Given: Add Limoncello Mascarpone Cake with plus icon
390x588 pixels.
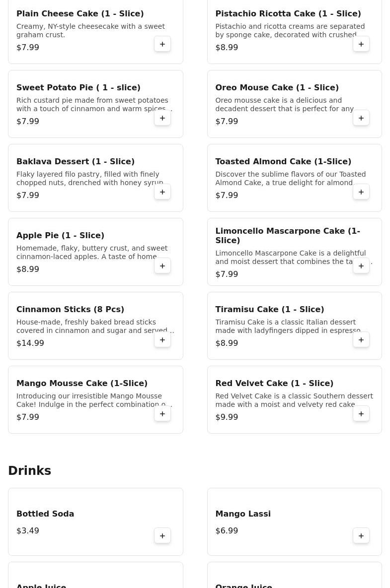Looking at the screenshot, I should tap(361, 265).
